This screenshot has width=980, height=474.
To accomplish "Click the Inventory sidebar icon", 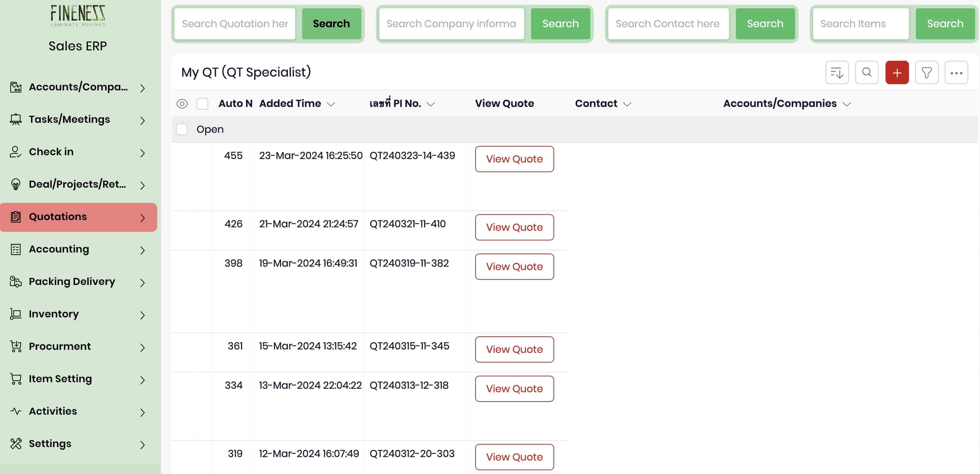I will 16,314.
